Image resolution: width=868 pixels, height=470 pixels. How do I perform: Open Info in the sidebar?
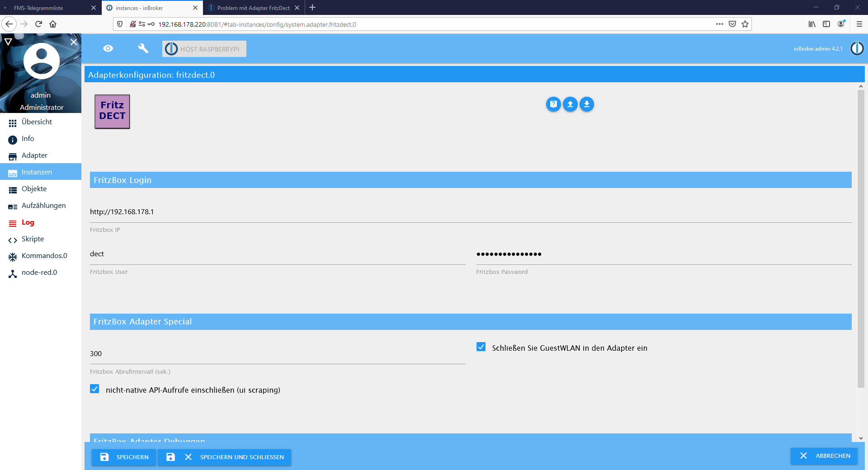point(41,139)
